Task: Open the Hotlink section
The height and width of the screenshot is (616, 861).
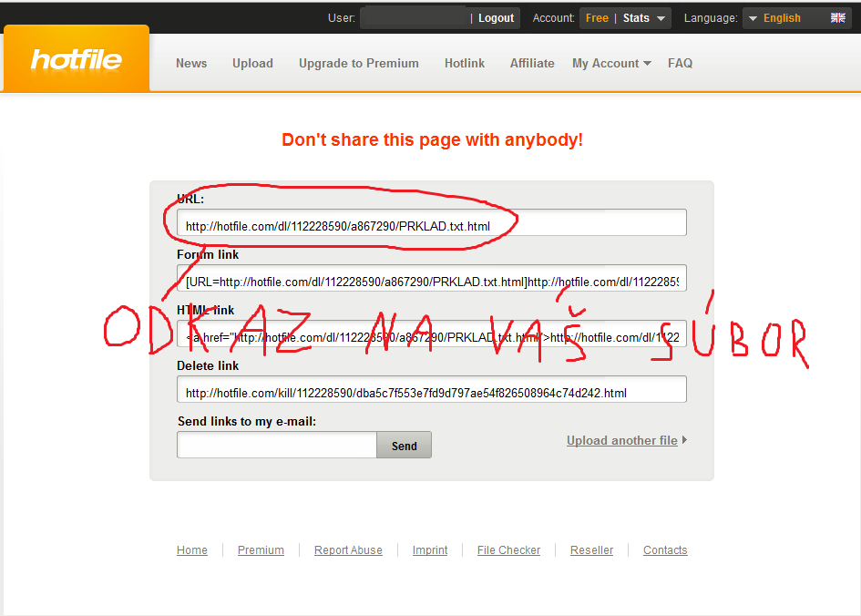Action: coord(465,64)
